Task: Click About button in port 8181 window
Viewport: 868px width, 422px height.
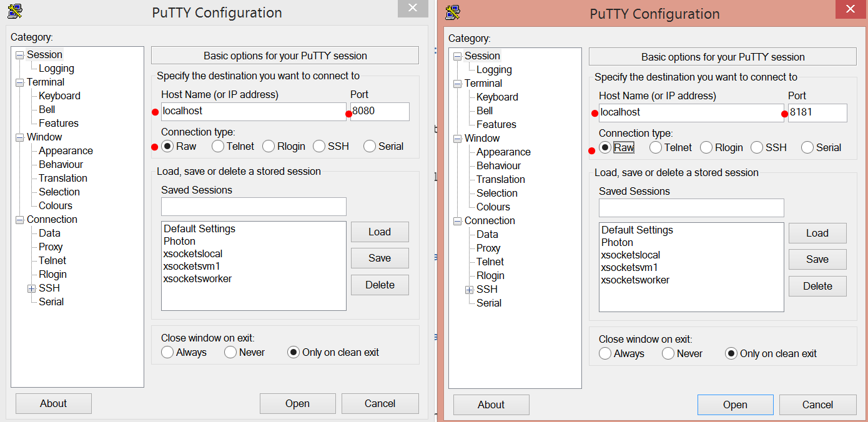Action: [491, 405]
